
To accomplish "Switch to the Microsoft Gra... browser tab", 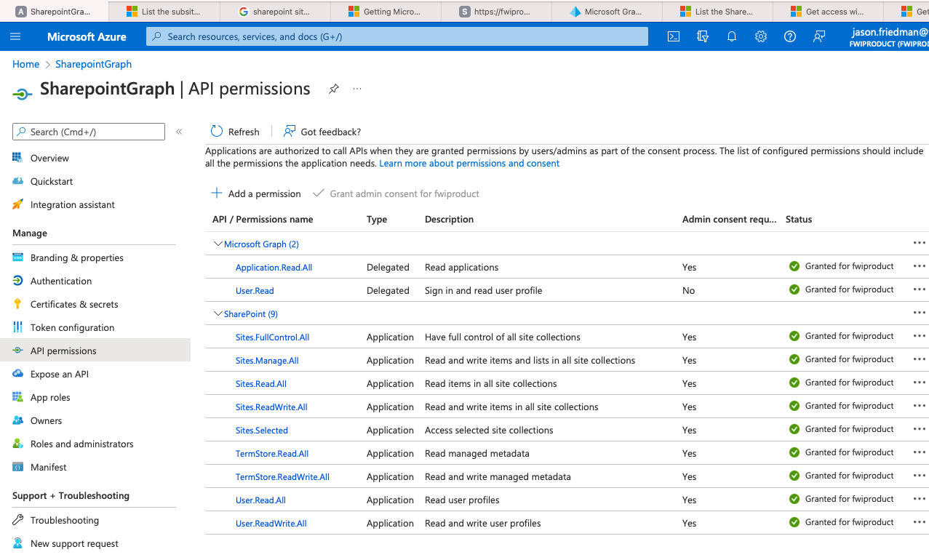I will 607,11.
